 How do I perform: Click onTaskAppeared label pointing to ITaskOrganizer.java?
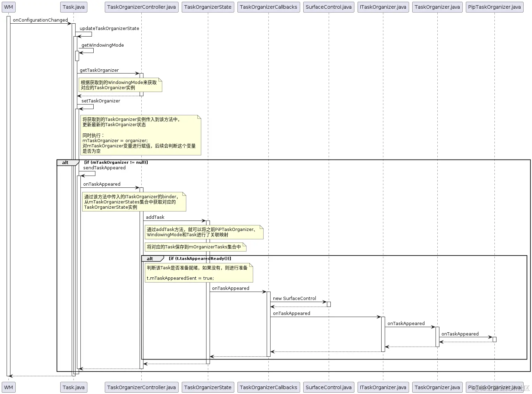click(x=291, y=314)
